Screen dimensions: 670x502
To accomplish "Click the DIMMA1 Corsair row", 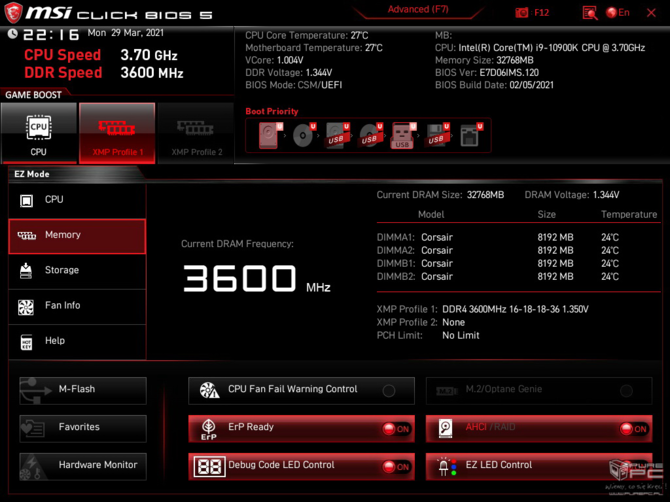I will pos(498,238).
